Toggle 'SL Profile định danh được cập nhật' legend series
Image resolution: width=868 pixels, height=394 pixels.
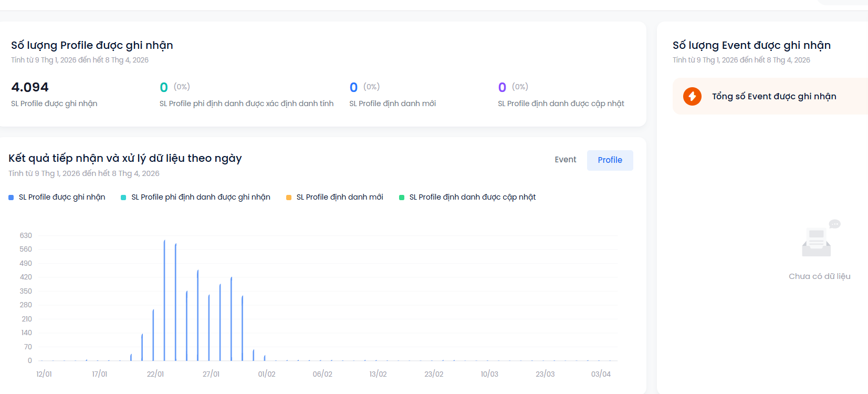coord(472,197)
